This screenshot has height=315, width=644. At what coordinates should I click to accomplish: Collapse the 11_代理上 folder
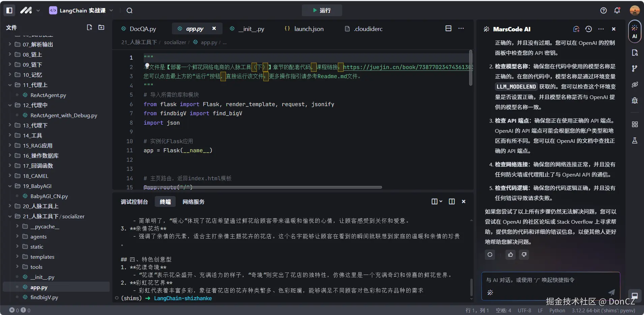click(56, 85)
